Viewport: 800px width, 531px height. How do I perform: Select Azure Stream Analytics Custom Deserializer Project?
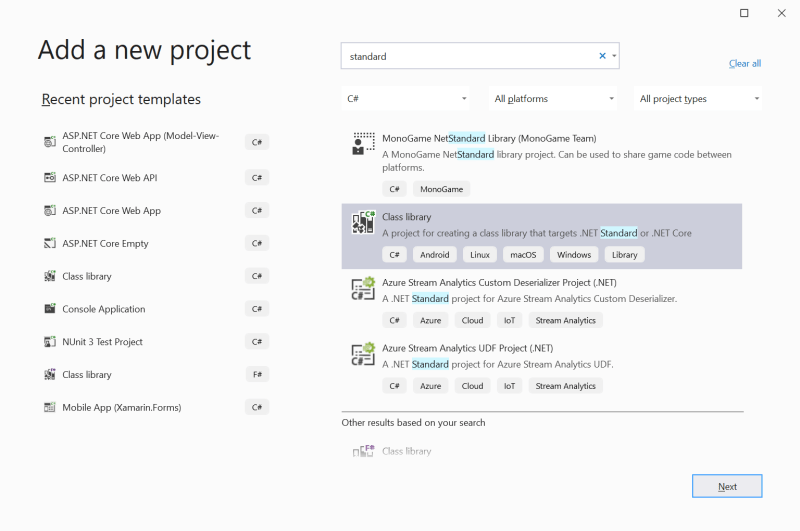542,302
